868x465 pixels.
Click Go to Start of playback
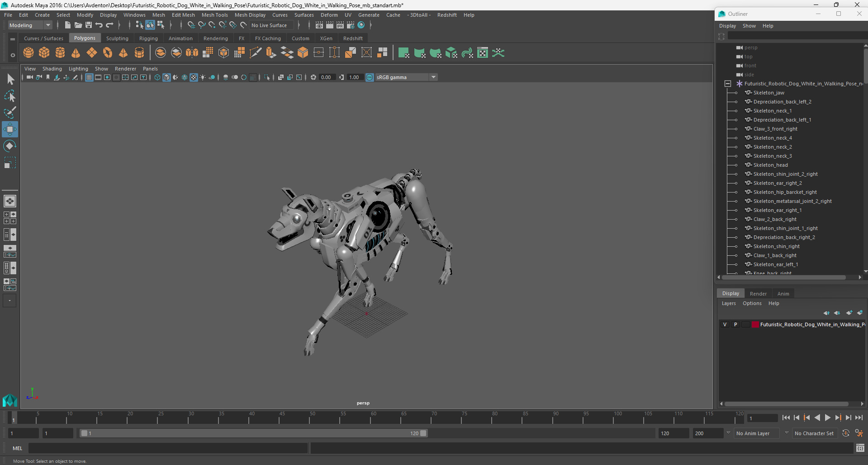click(786, 418)
